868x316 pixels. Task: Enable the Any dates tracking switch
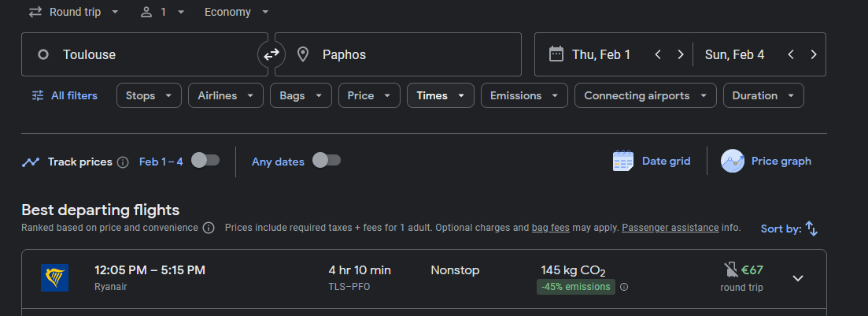[x=327, y=161]
